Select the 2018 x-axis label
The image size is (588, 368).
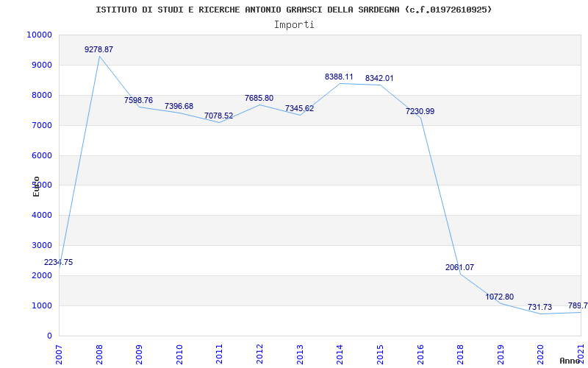(x=460, y=354)
